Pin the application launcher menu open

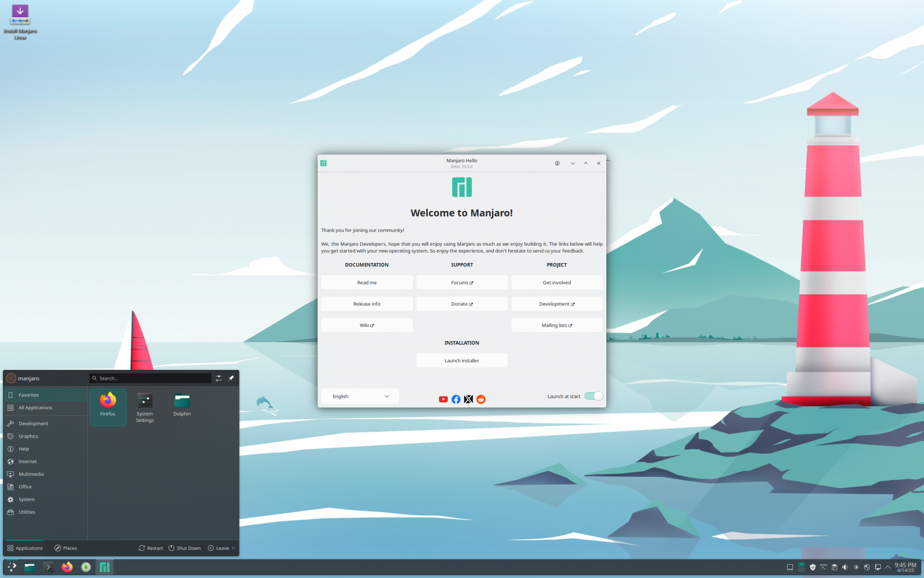pyautogui.click(x=231, y=378)
